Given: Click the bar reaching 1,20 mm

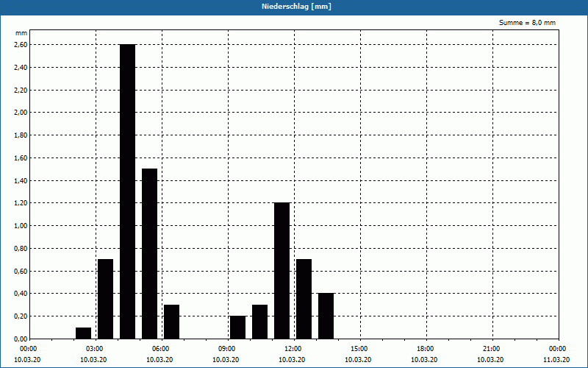Looking at the screenshot, I should click(x=282, y=271).
